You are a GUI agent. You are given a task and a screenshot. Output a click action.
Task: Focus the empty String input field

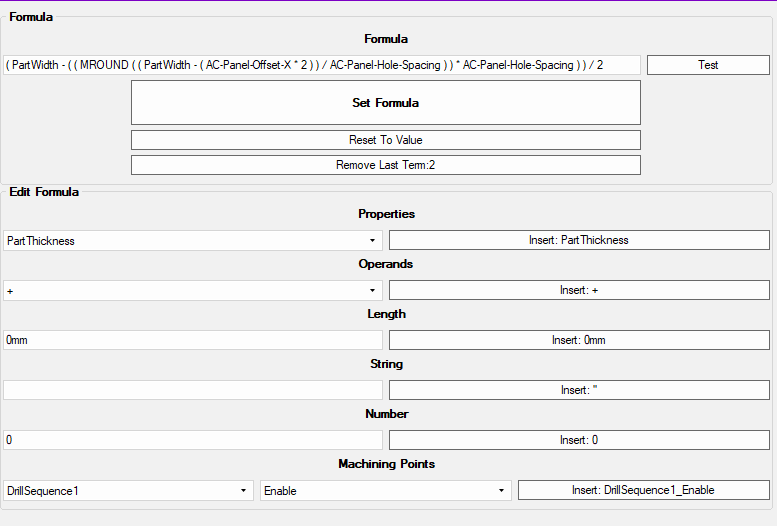[193, 390]
